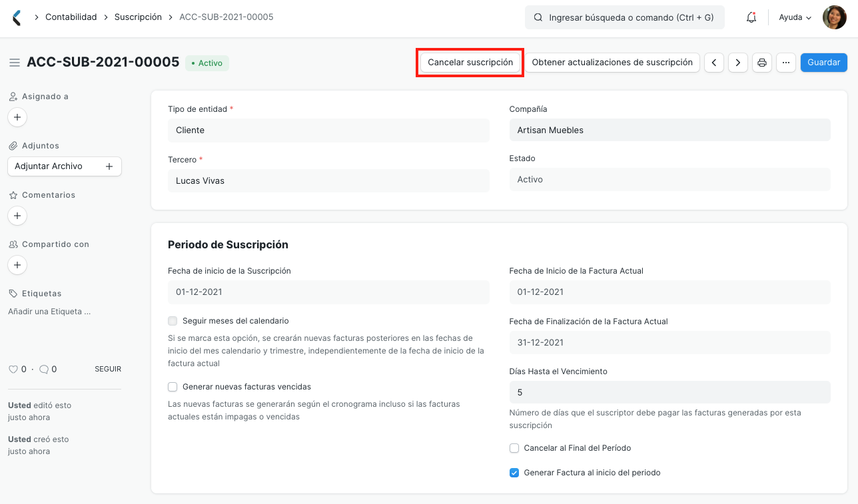Open the user avatar menu
The width and height of the screenshot is (858, 504).
[x=835, y=17]
